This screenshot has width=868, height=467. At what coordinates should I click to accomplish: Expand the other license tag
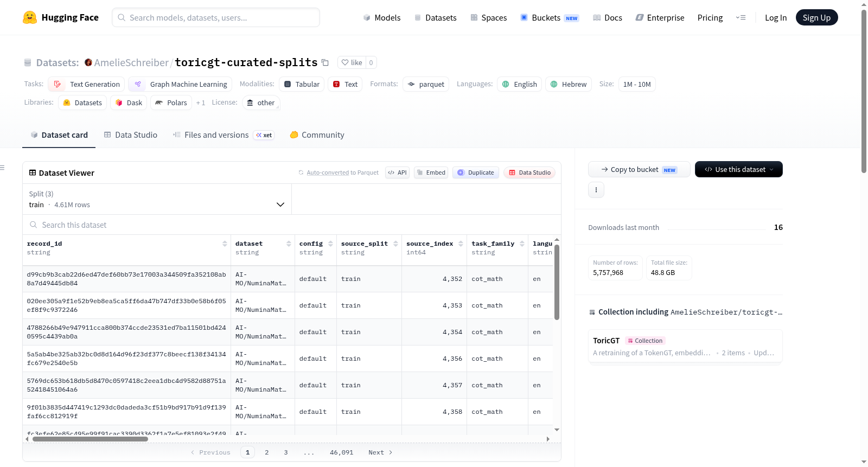(x=261, y=103)
